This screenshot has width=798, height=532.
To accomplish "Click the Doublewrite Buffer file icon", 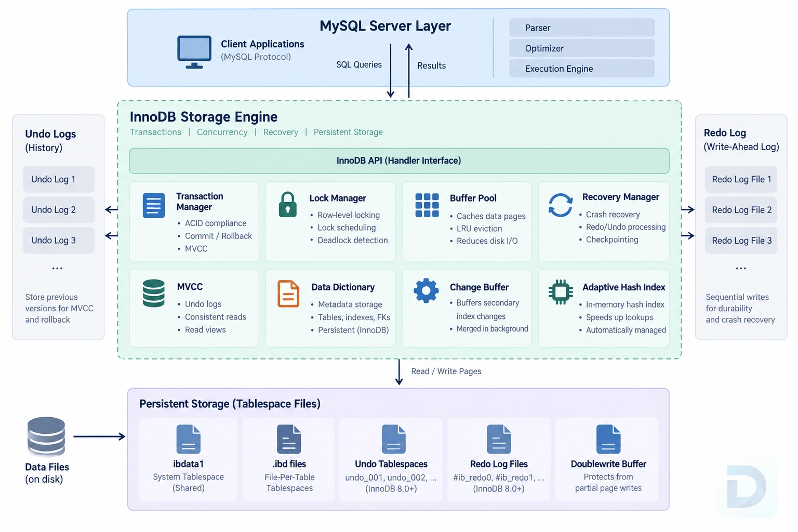I will click(608, 440).
